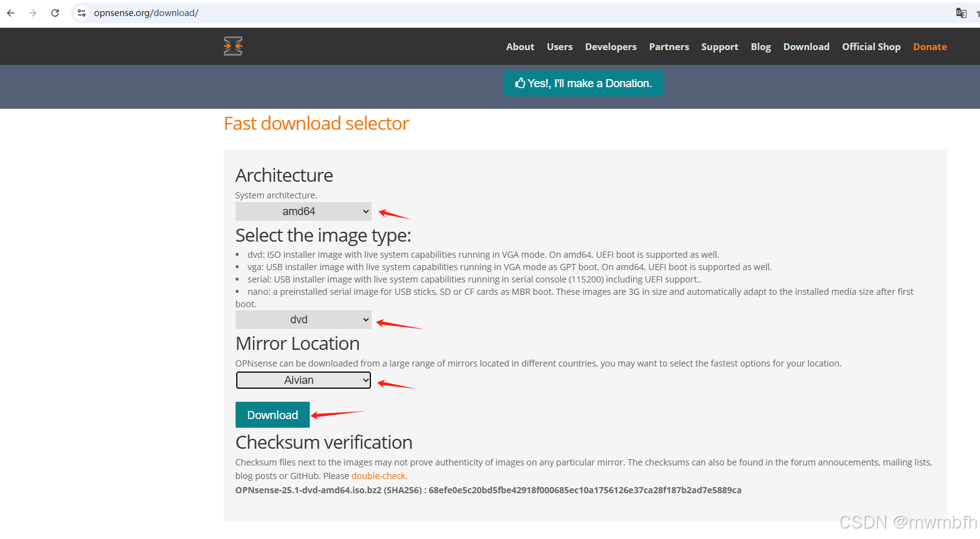Click 'Yes!, I'll make a Donation' button

[x=584, y=83]
